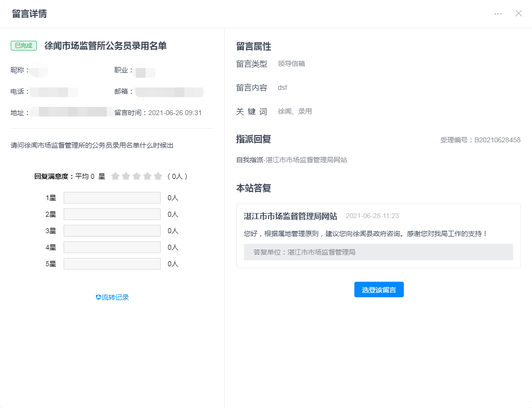Select the 答复单位 gray bar in reply

coord(378,252)
